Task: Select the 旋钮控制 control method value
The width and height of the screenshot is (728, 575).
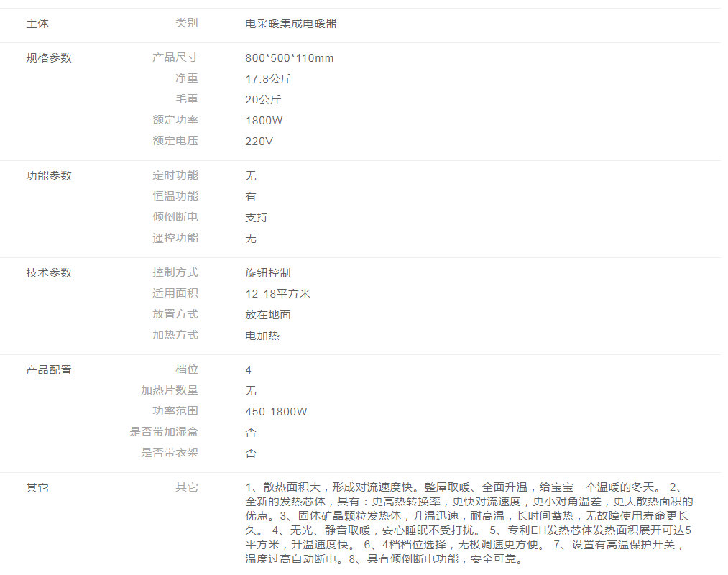Action: pos(267,273)
